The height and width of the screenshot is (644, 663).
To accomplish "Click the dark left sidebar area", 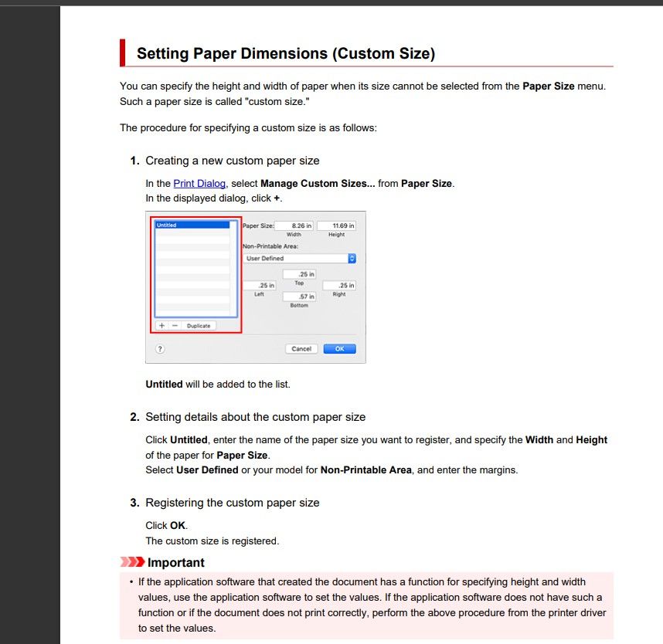I will click(29, 324).
